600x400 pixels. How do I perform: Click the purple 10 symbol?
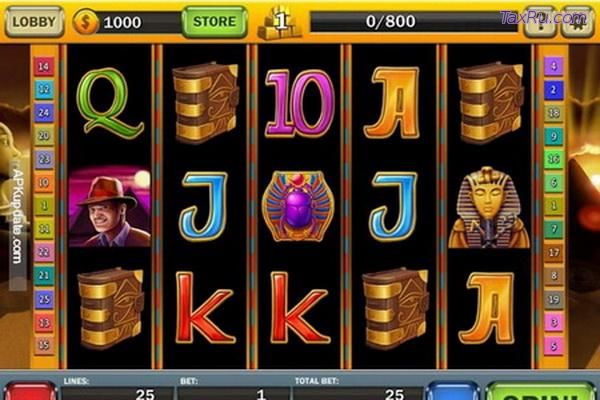pos(300,103)
